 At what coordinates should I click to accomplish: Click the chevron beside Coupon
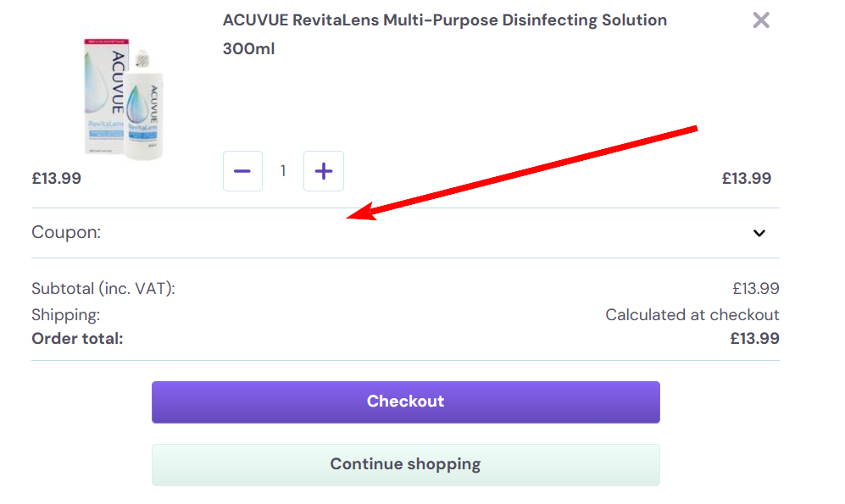click(760, 233)
